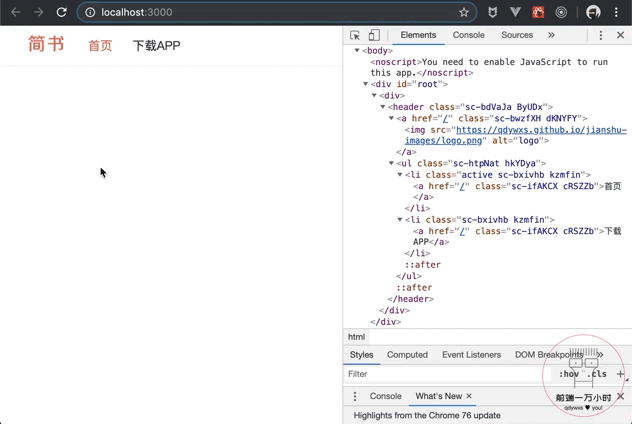The width and height of the screenshot is (632, 424).
Task: Toggle device toolbar in DevTools
Action: click(x=374, y=35)
